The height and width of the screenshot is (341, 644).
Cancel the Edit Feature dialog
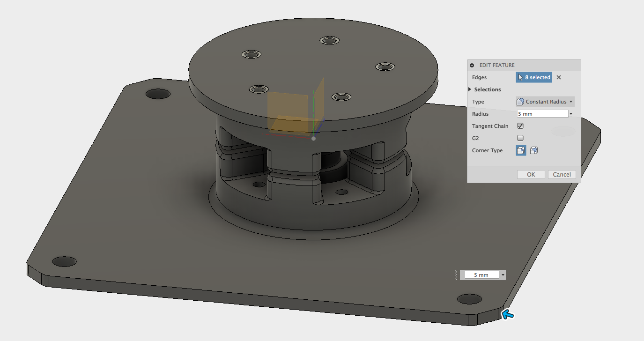click(562, 174)
